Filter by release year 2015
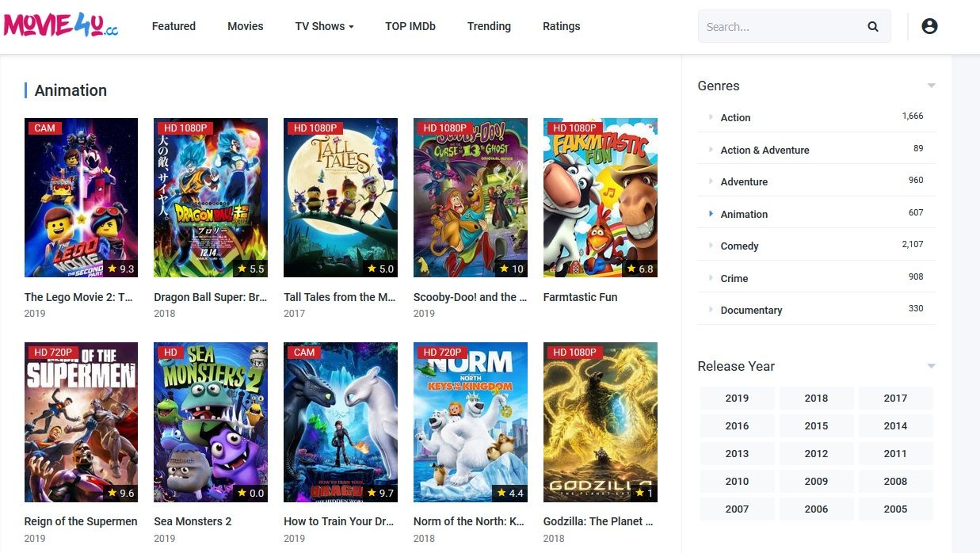 [816, 425]
